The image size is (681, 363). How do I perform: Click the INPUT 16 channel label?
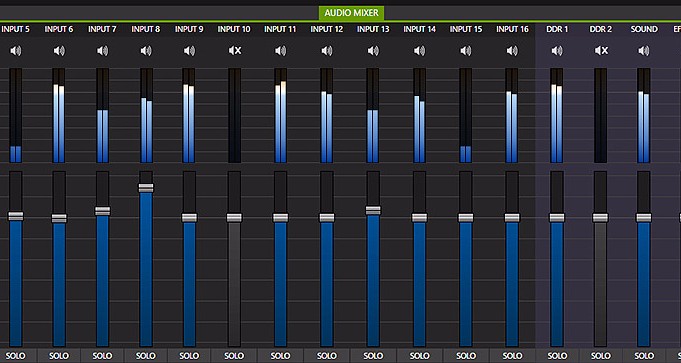click(x=512, y=29)
